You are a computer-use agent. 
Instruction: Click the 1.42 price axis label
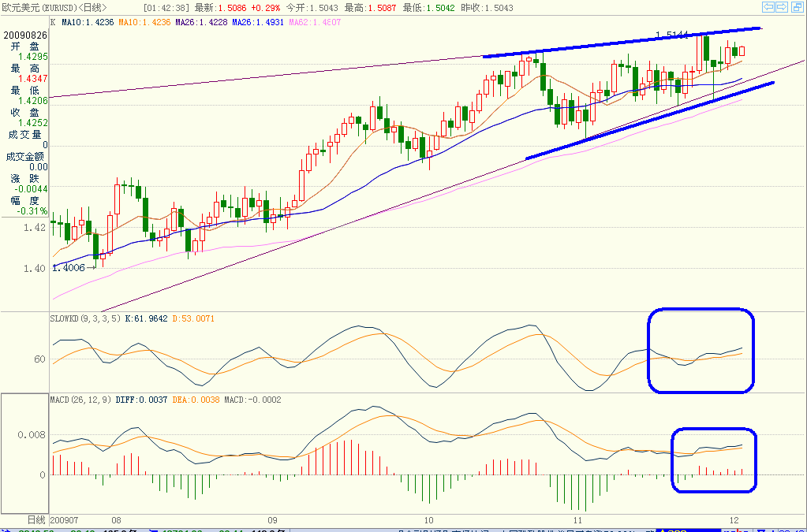[x=35, y=227]
